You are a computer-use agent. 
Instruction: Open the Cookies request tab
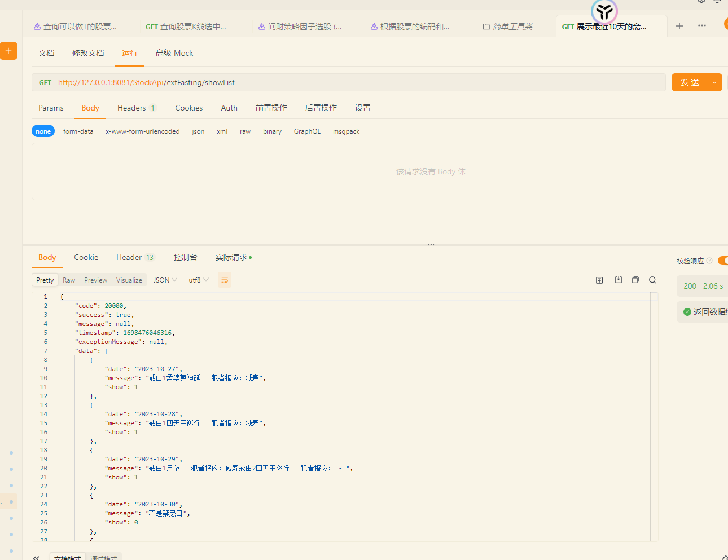(189, 108)
